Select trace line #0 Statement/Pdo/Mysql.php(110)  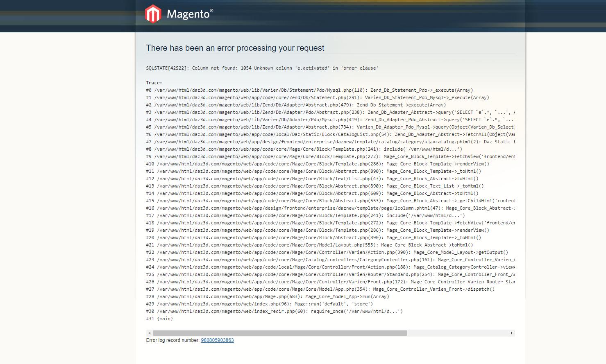(309, 90)
